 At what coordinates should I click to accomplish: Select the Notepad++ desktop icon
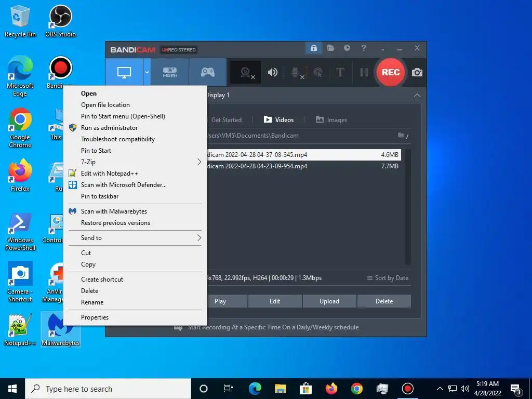(x=20, y=330)
